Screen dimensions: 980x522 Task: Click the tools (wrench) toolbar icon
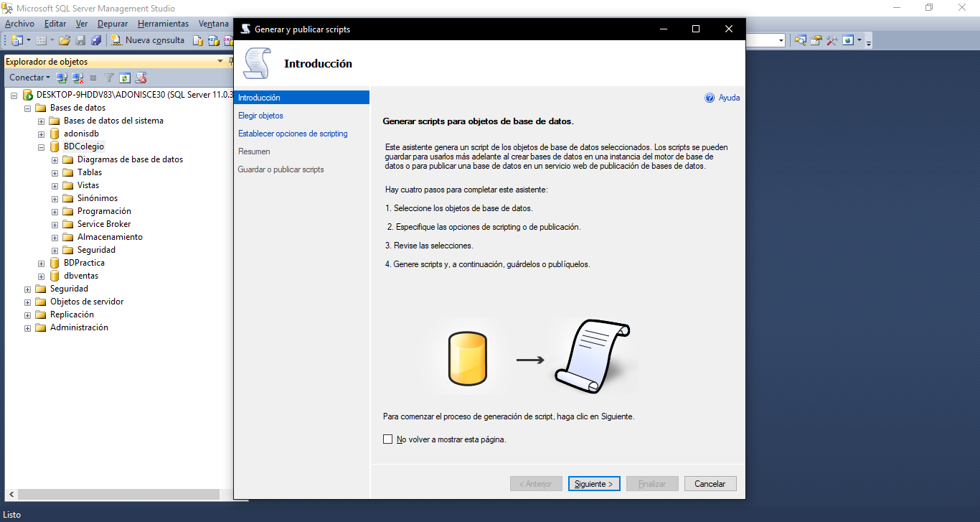(832, 40)
